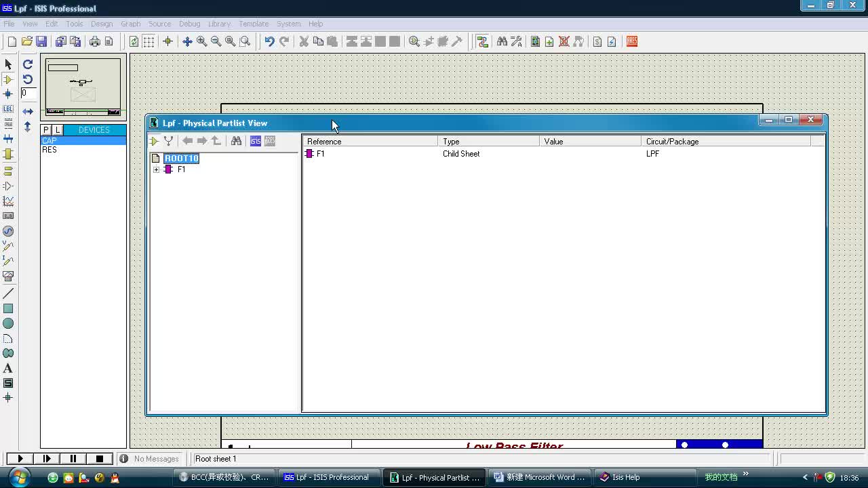Toggle the wire autorouter
Screen dimensions: 868x488
pyautogui.click(x=482, y=41)
